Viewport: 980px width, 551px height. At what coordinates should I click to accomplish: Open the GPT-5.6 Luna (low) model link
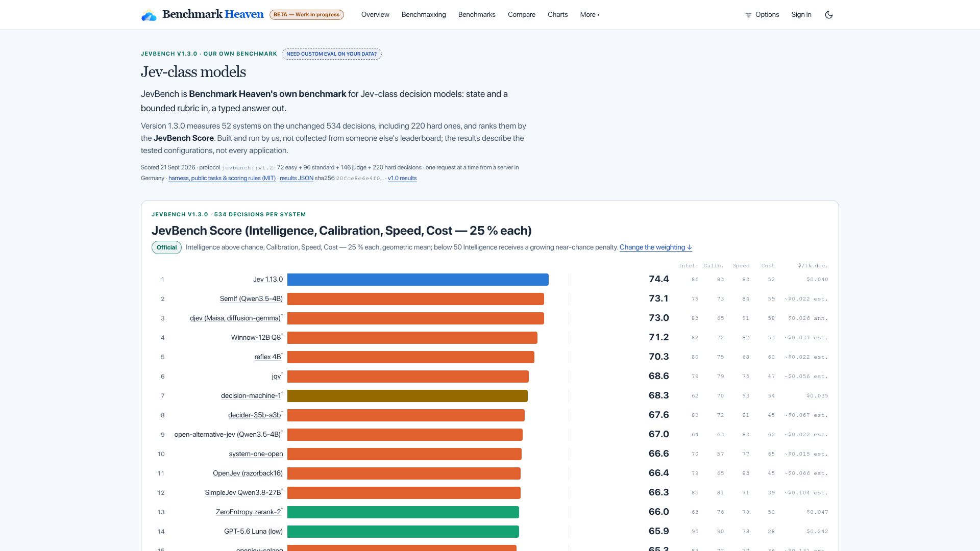(253, 532)
